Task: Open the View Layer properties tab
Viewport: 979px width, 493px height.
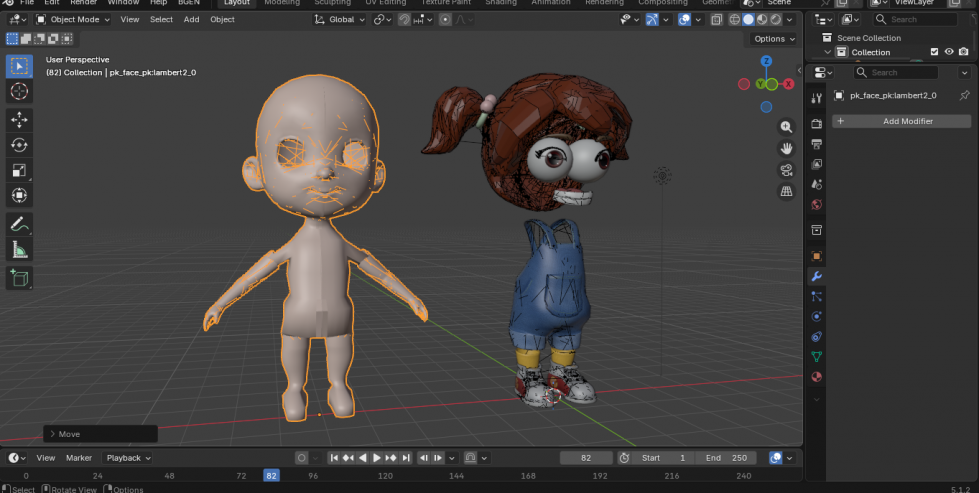Action: coord(817,164)
